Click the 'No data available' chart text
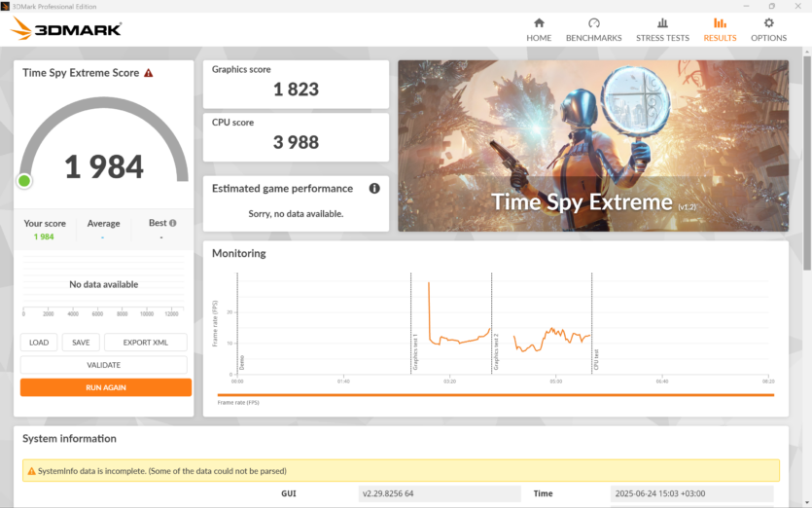The height and width of the screenshot is (508, 812). point(104,284)
